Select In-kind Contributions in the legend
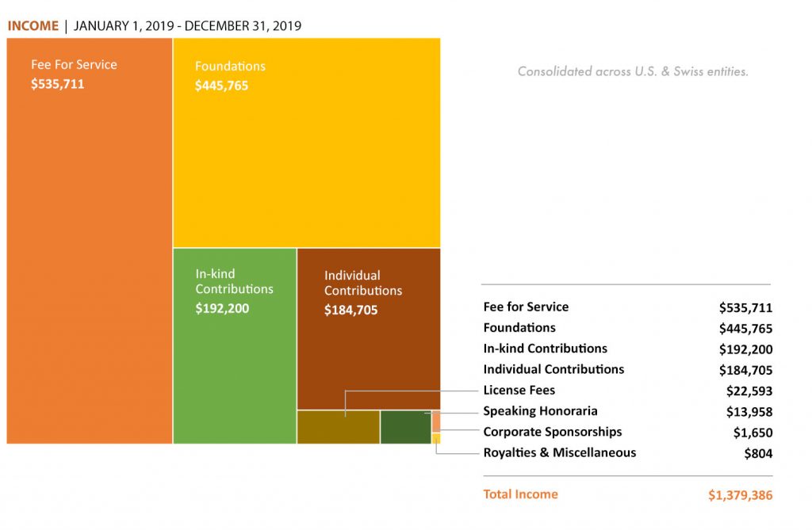This screenshot has height=530, width=812. (x=546, y=349)
